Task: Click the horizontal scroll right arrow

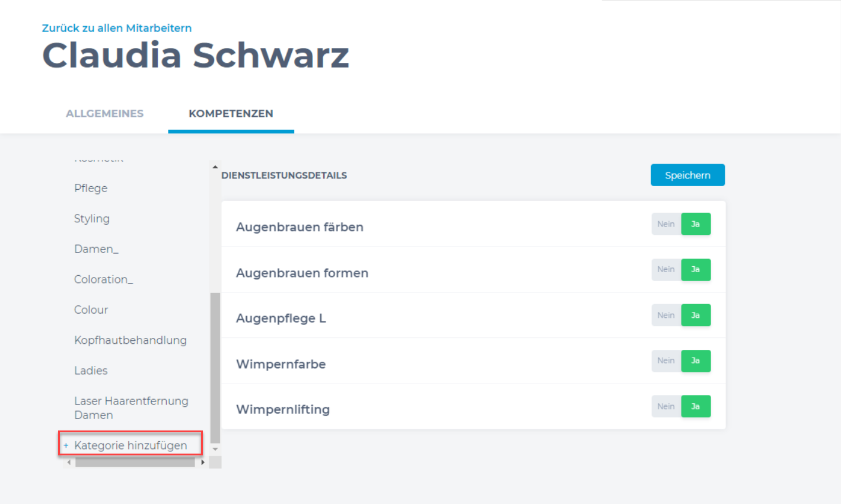Action: click(203, 462)
